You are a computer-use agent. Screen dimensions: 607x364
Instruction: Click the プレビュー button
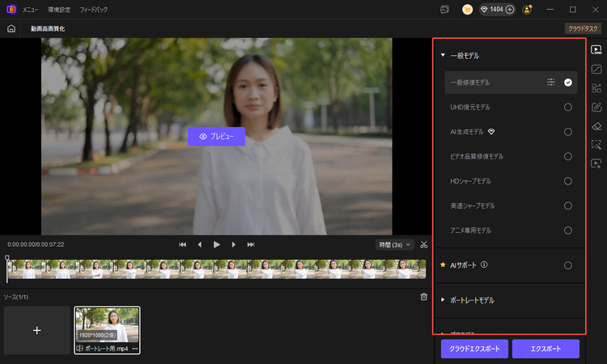[216, 137]
